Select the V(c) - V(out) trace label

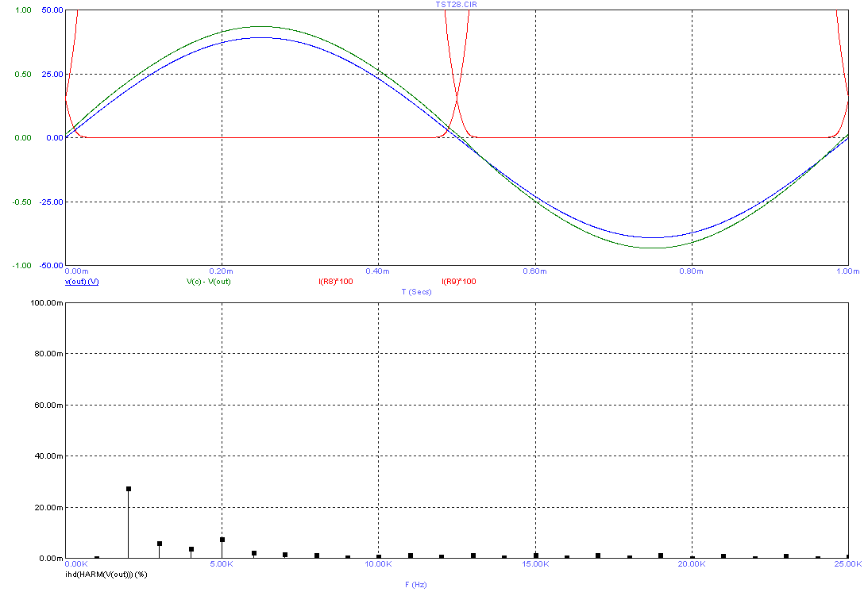pyautogui.click(x=209, y=282)
